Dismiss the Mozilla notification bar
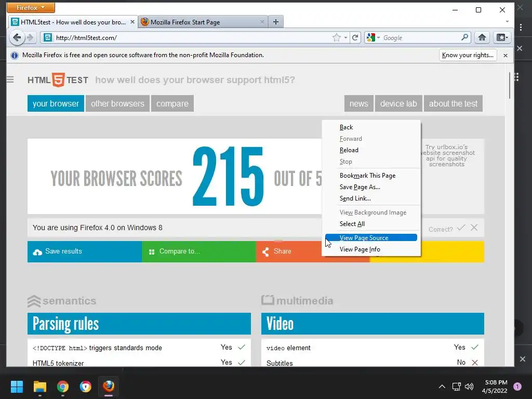 pos(506,55)
